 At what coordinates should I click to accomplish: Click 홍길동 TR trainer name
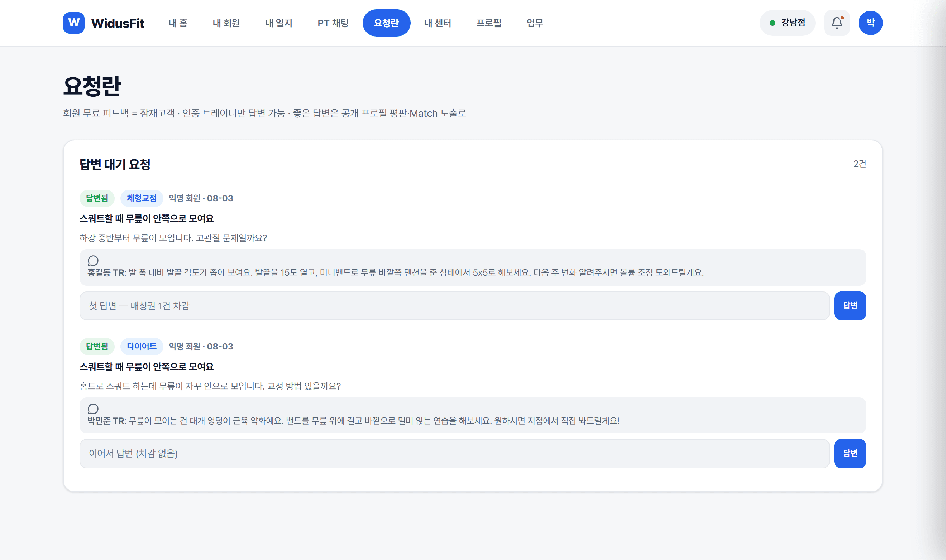(x=106, y=272)
